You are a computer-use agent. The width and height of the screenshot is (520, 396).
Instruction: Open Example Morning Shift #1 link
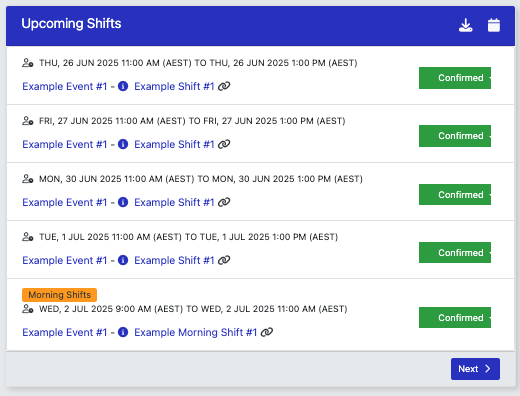[x=196, y=332]
